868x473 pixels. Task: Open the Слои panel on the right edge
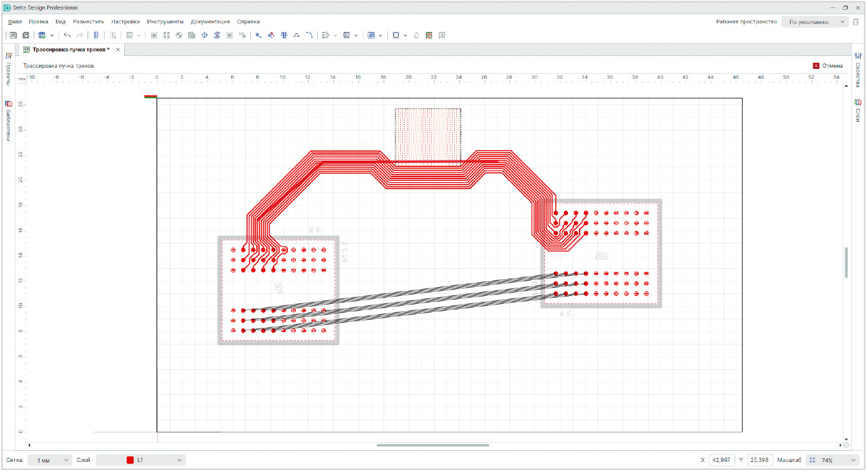pos(858,110)
